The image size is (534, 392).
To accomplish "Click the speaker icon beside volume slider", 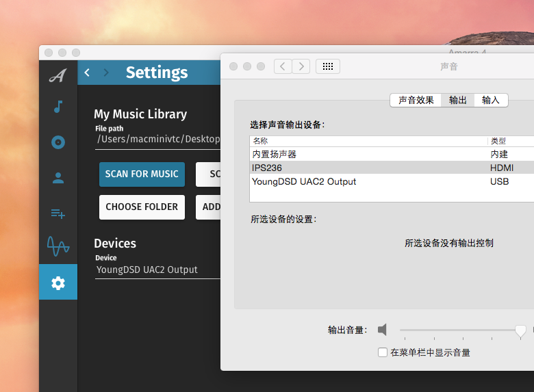I will [382, 330].
